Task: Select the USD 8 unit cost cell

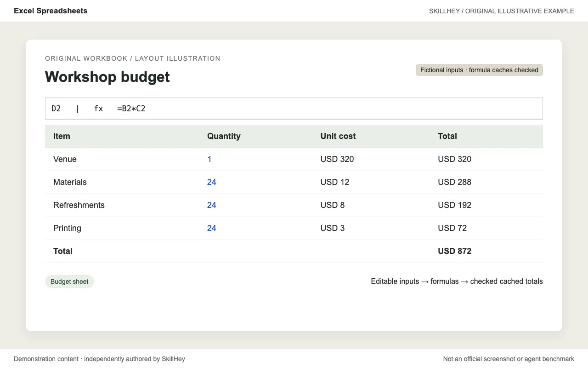Action: click(333, 205)
